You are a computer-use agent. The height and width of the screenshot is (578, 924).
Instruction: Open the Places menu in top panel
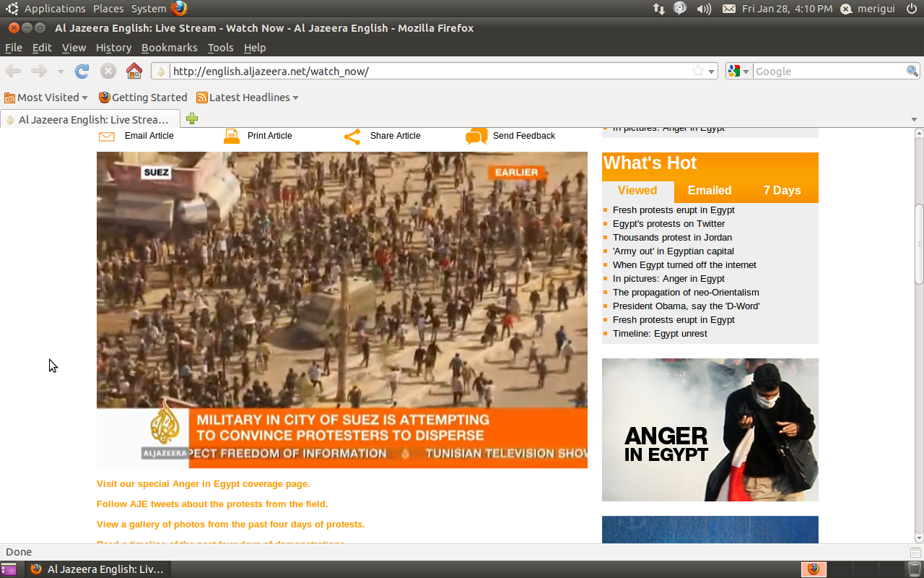click(x=108, y=9)
